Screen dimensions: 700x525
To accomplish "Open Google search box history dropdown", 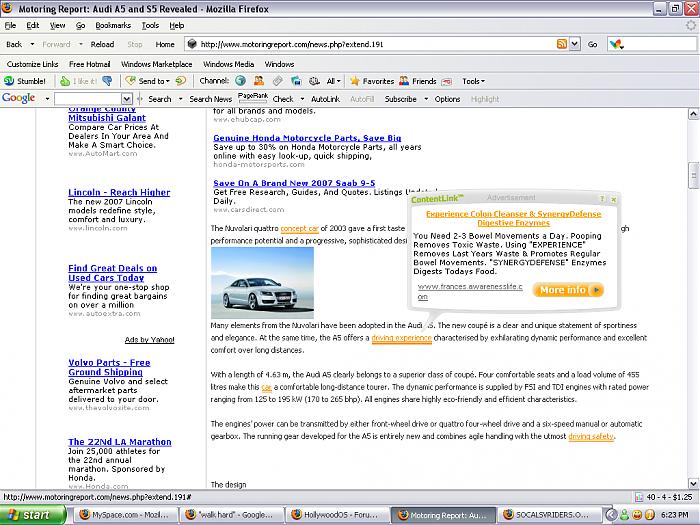I will click(127, 99).
